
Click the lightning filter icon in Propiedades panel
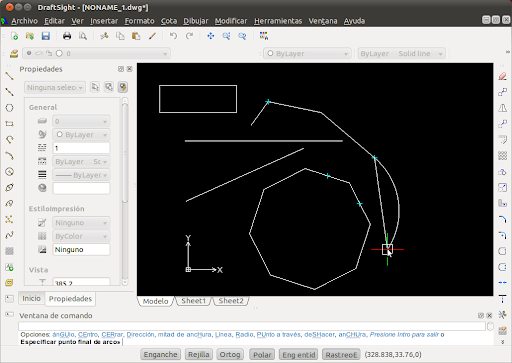click(x=123, y=87)
